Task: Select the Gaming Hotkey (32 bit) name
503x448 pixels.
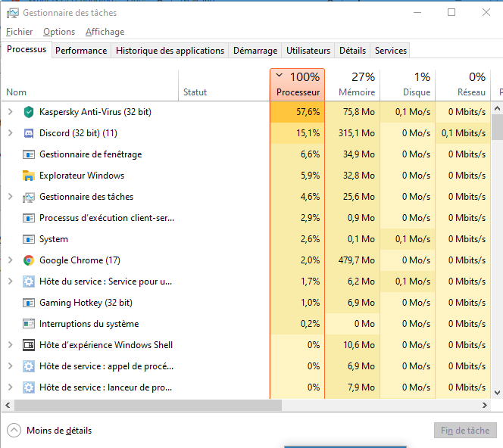Action: (86, 303)
